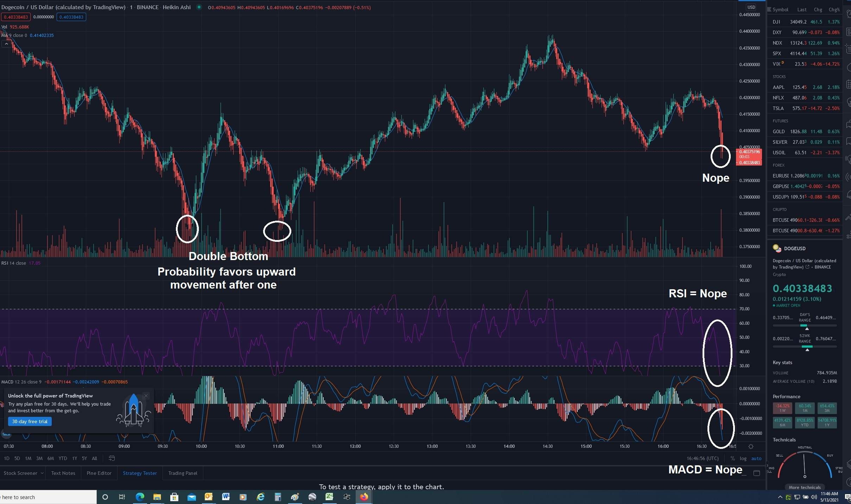Set chart range to All

click(x=94, y=458)
